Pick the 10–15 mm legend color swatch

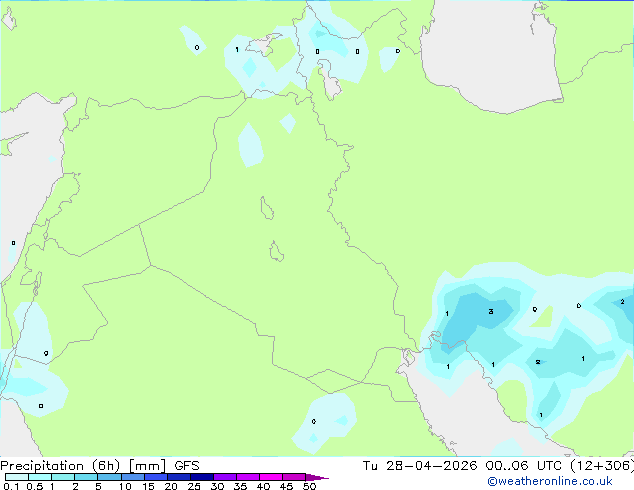pos(132,477)
